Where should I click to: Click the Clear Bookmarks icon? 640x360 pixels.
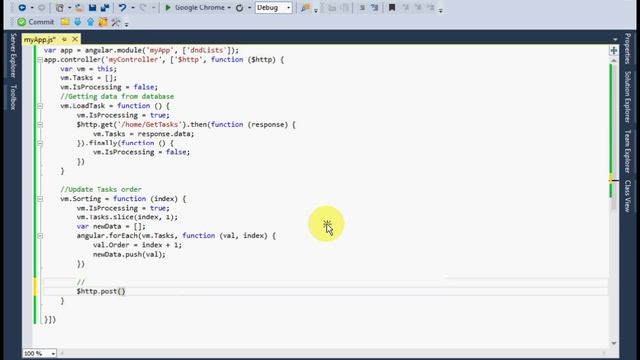(430, 7)
